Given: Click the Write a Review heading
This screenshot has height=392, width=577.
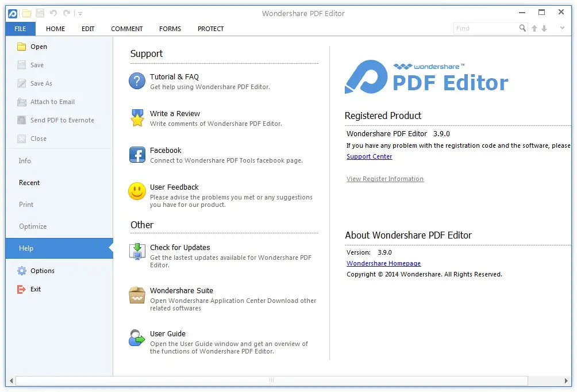Looking at the screenshot, I should (x=175, y=113).
